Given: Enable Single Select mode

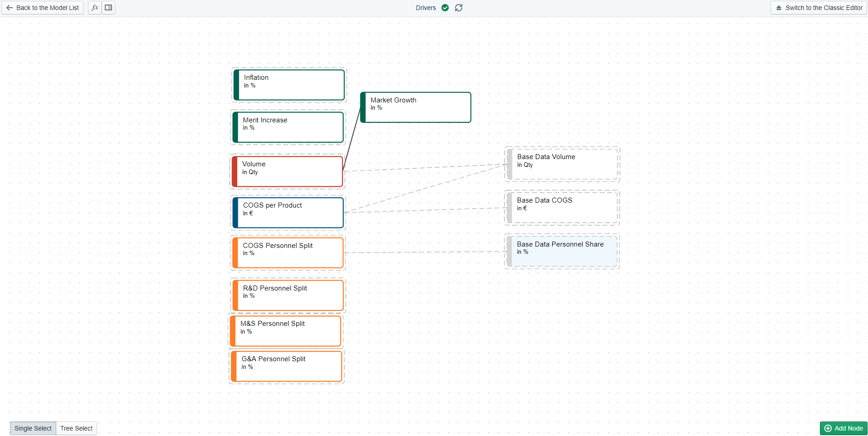Looking at the screenshot, I should coord(33,428).
